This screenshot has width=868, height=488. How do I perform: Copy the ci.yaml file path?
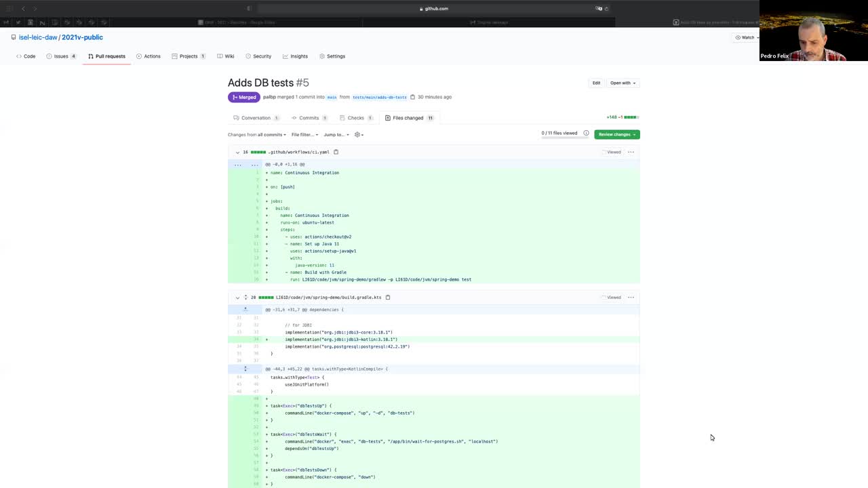[x=336, y=152]
